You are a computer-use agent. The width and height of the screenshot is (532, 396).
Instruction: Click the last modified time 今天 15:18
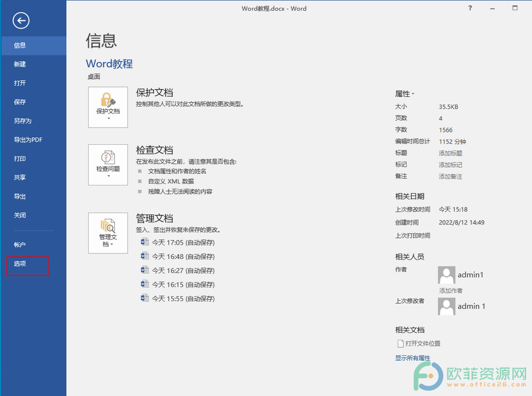pyautogui.click(x=453, y=210)
